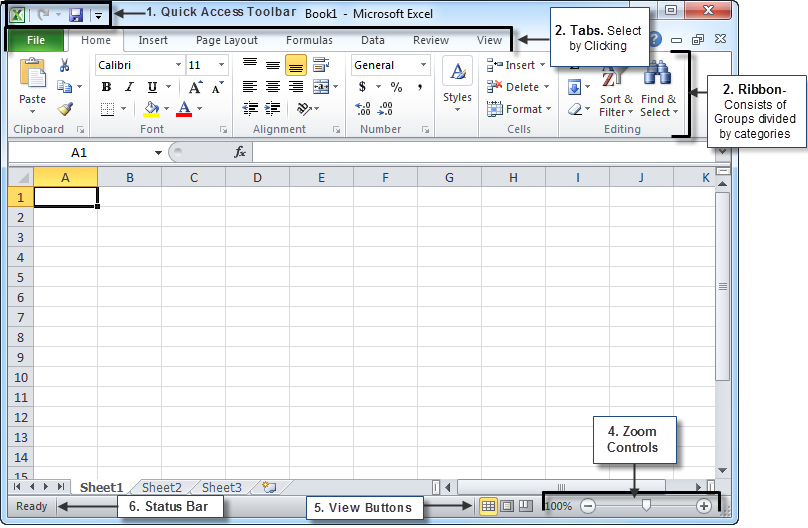This screenshot has width=808, height=528.
Task: Switch to the Page Layout tab
Action: (x=227, y=40)
